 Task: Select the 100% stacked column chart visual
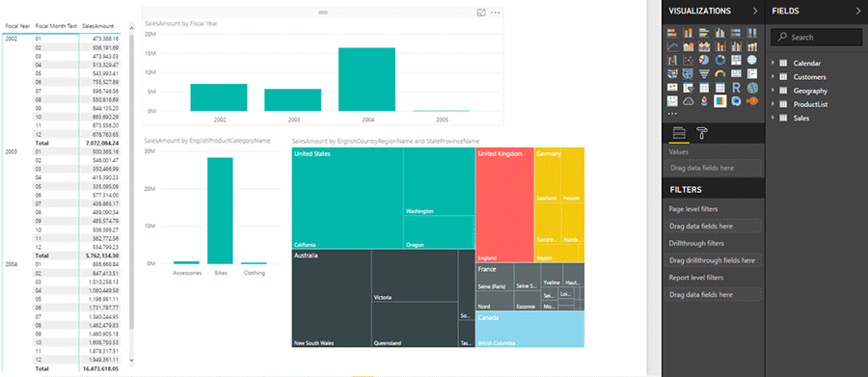click(751, 33)
